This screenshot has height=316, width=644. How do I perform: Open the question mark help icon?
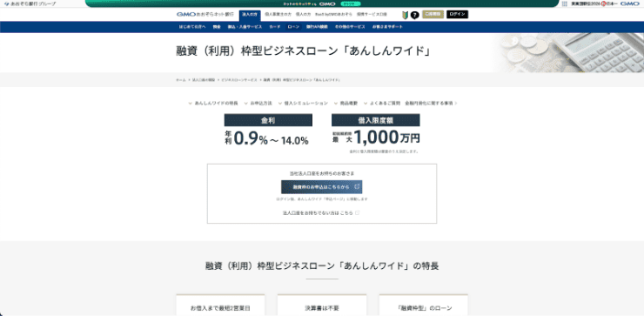[x=414, y=15]
